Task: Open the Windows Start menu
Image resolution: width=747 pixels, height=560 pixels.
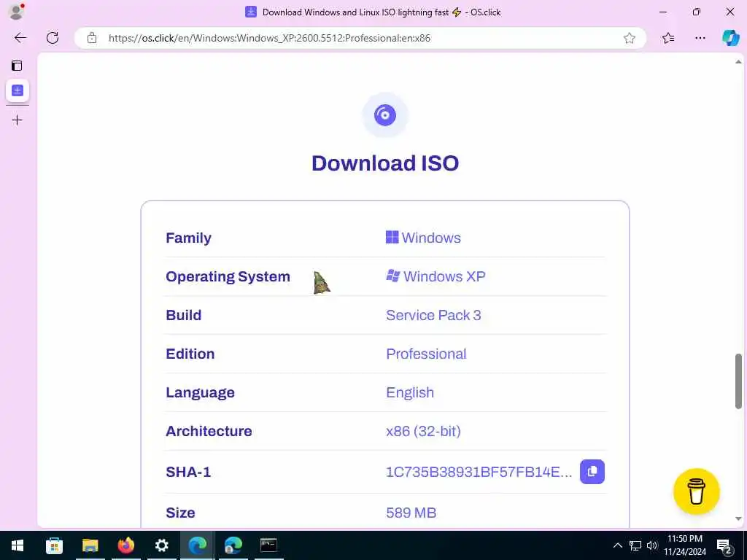Action: [18, 545]
